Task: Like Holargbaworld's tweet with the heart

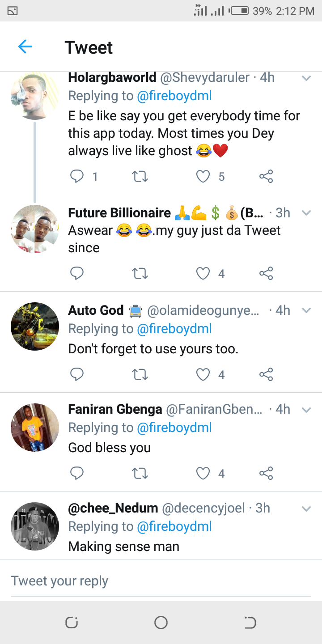Action: click(x=203, y=177)
